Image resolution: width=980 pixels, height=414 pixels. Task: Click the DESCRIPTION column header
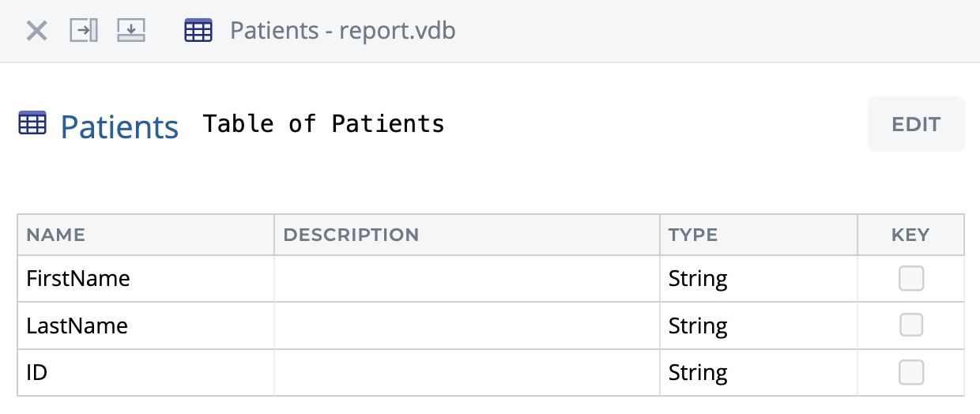point(351,235)
